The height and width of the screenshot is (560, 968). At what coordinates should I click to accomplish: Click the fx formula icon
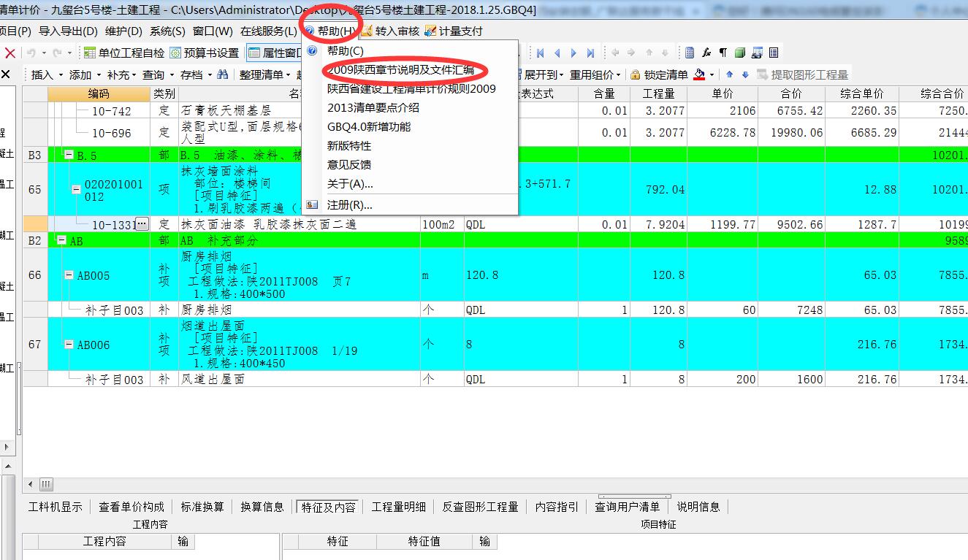[x=706, y=53]
